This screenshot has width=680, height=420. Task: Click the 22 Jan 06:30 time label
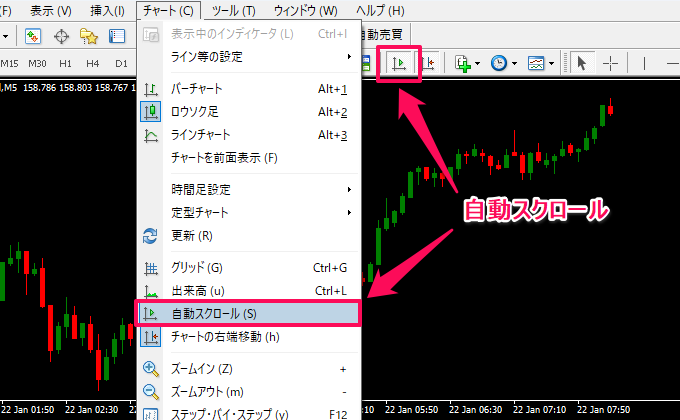click(x=476, y=410)
